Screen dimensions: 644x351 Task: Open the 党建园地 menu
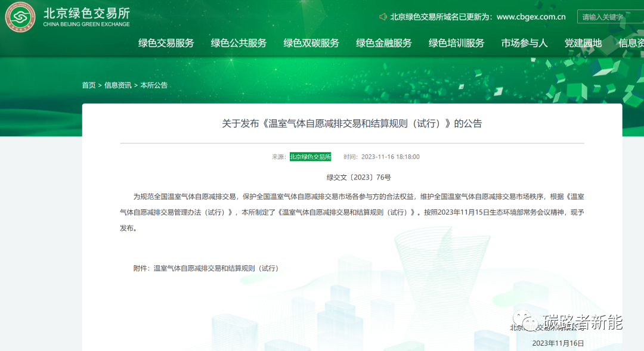pyautogui.click(x=583, y=43)
